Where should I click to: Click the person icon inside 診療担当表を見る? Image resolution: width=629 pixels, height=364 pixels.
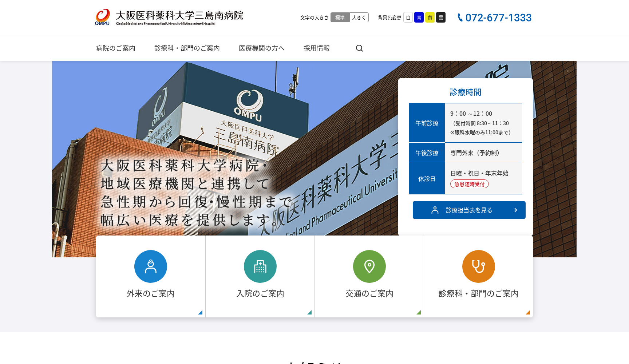pyautogui.click(x=435, y=210)
